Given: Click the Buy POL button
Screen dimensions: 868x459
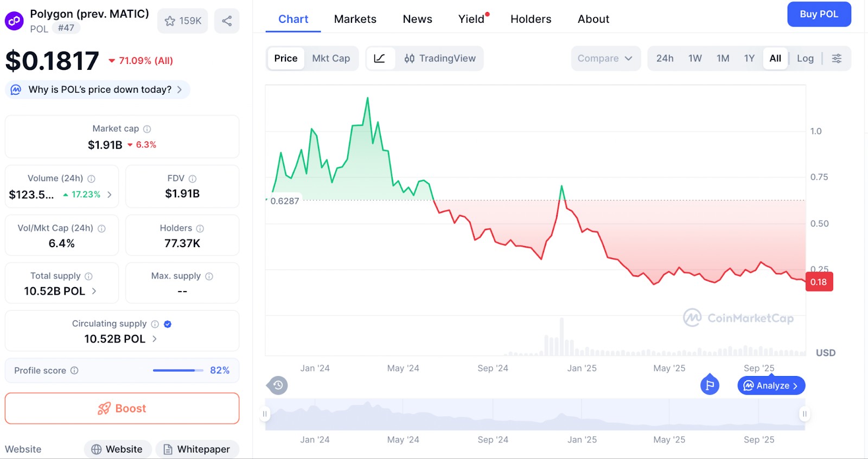Looking at the screenshot, I should 819,15.
